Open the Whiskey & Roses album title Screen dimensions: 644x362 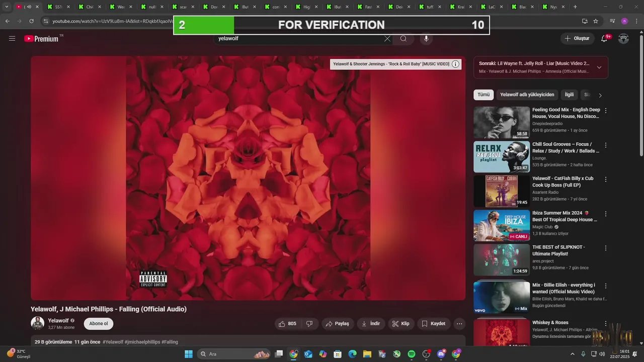[x=550, y=323]
